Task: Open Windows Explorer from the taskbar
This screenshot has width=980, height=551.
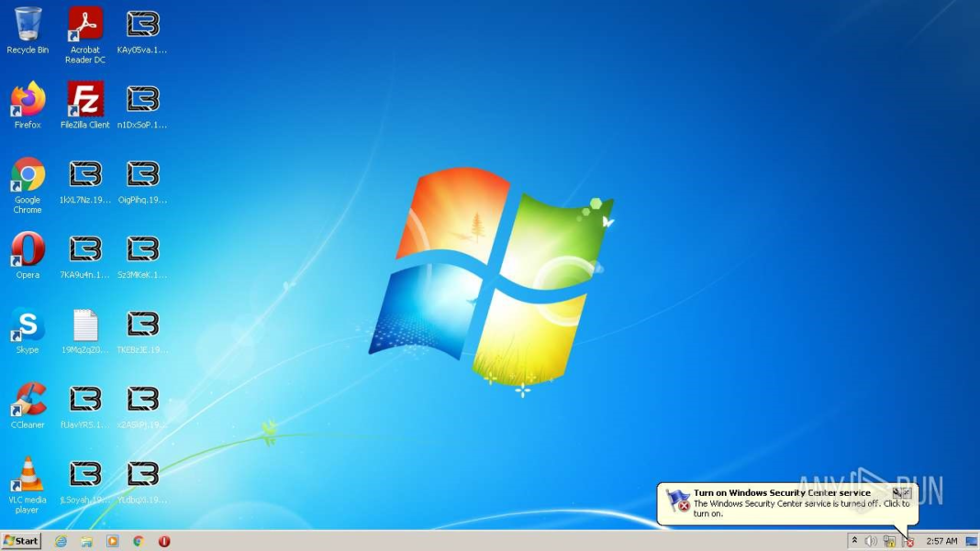Action: tap(86, 541)
